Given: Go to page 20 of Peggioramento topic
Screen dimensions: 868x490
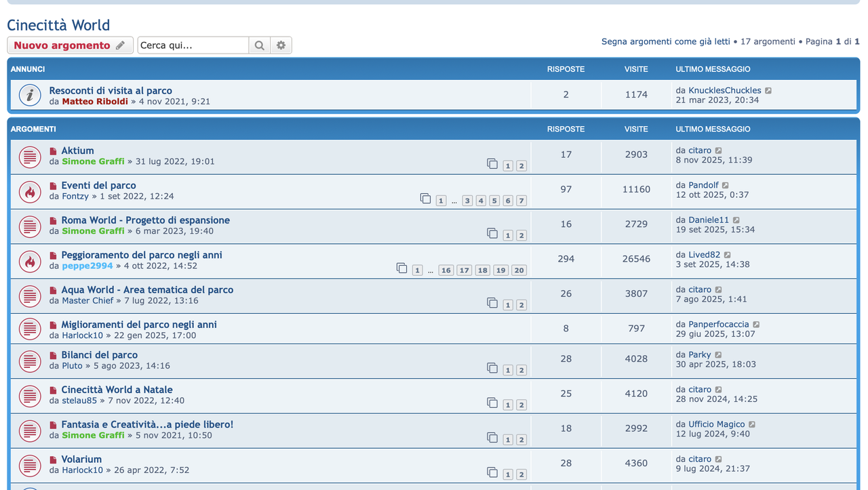Looking at the screenshot, I should pos(519,270).
